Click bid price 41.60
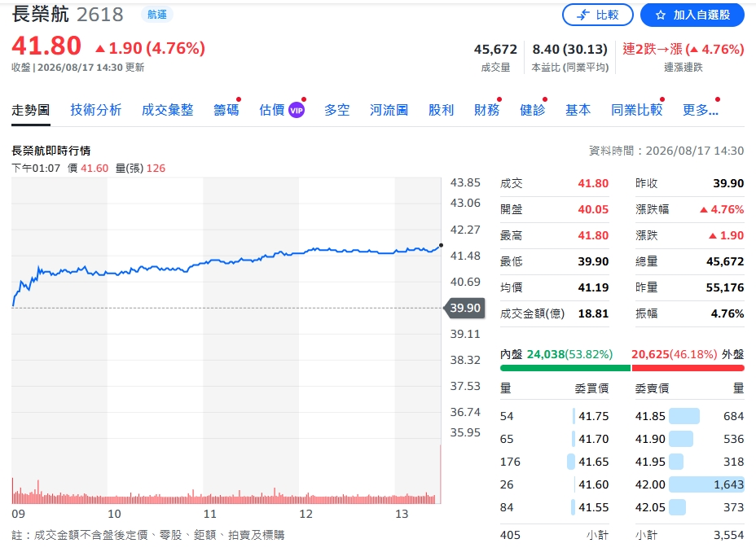The height and width of the screenshot is (552, 756). pyautogui.click(x=594, y=484)
